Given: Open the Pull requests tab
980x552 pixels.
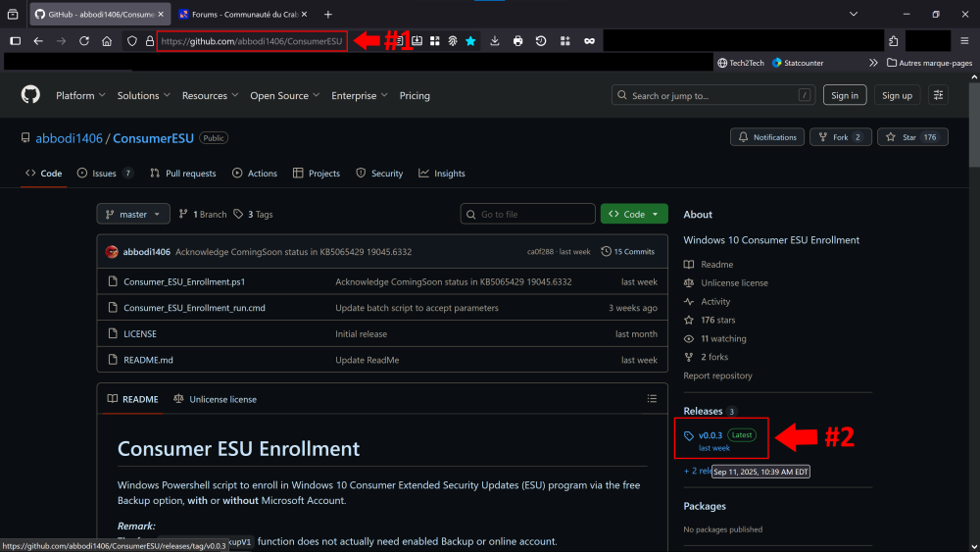Looking at the screenshot, I should tap(183, 174).
